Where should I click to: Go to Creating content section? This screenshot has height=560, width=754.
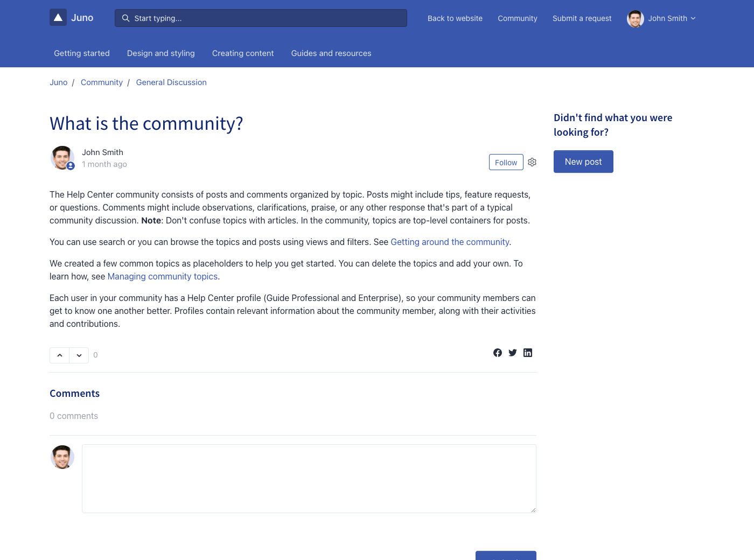243,53
